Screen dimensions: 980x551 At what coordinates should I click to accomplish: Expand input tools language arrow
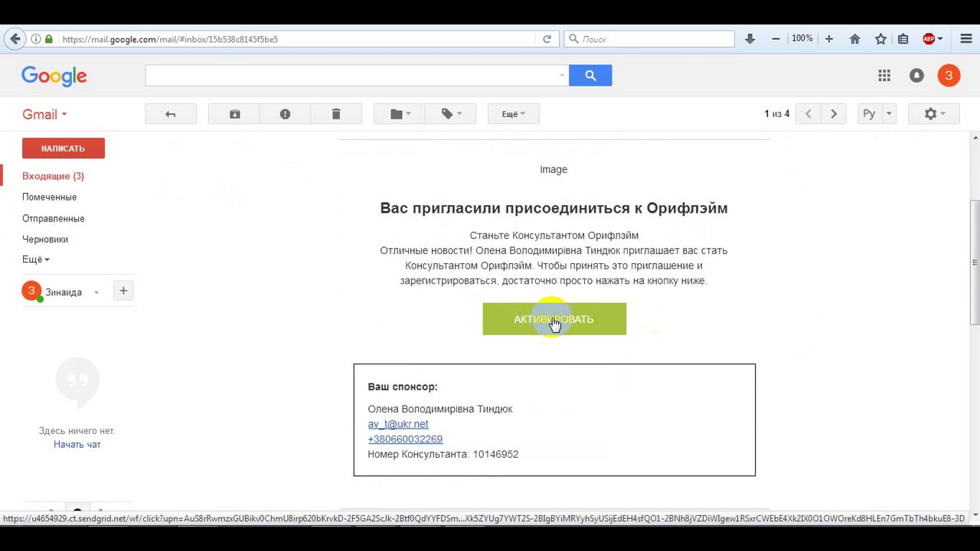(x=889, y=114)
